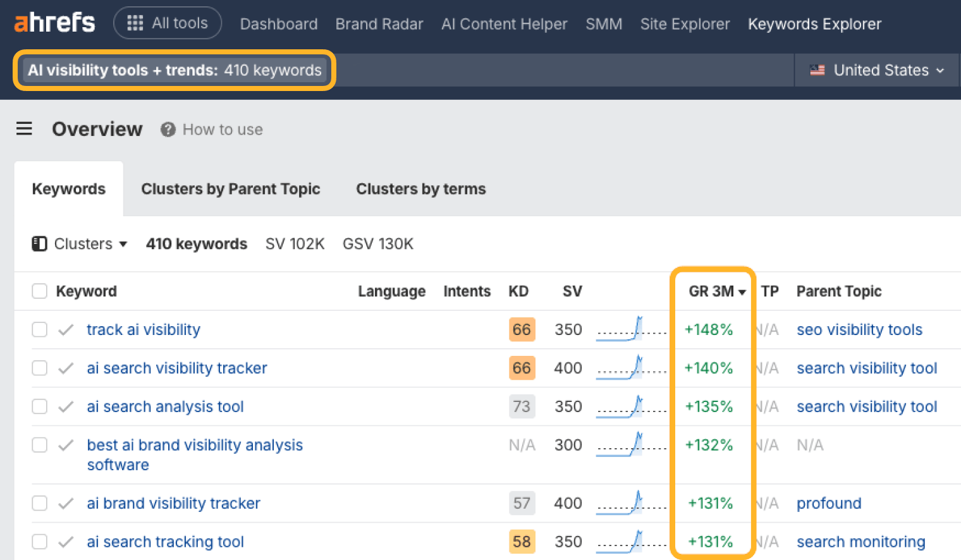
Task: Click the checkmark icon beside ai search tracking tool
Action: (x=66, y=542)
